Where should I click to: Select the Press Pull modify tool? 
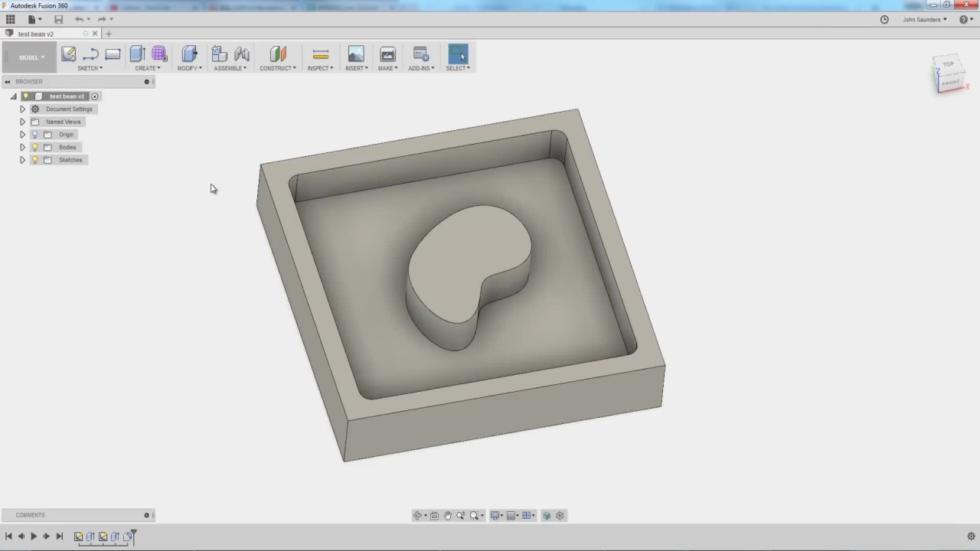[189, 54]
